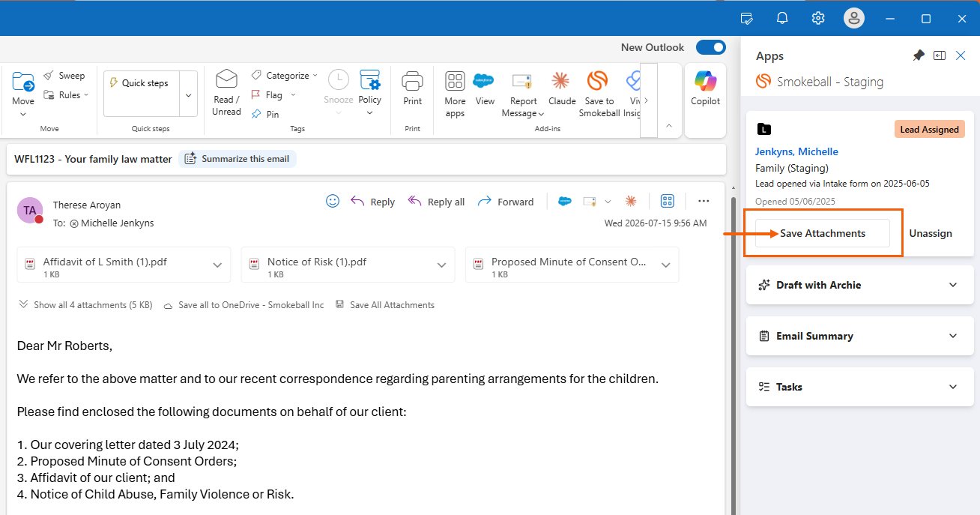Click Report Message icon in message header
This screenshot has width=980, height=515.
click(x=590, y=201)
